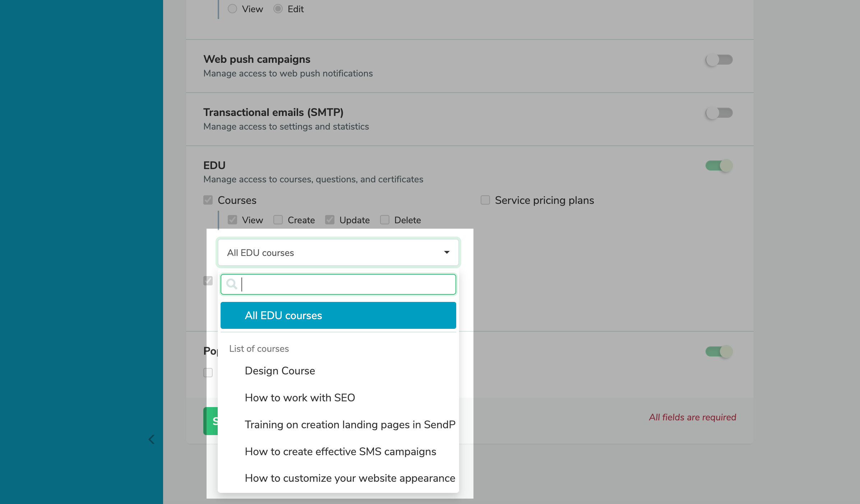Disable the EDU access toggle
Screen dimensions: 860x504
coord(719,165)
